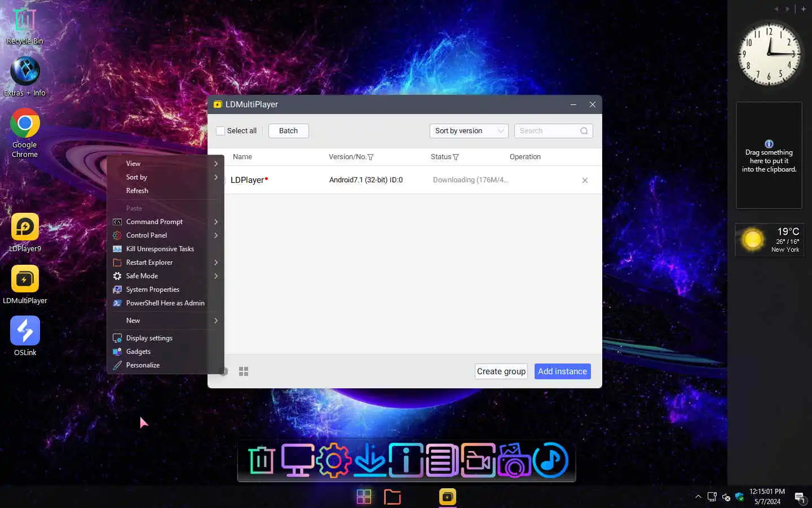812x508 pixels.
Task: Select the Google Chrome desktop shortcut
Action: click(25, 133)
